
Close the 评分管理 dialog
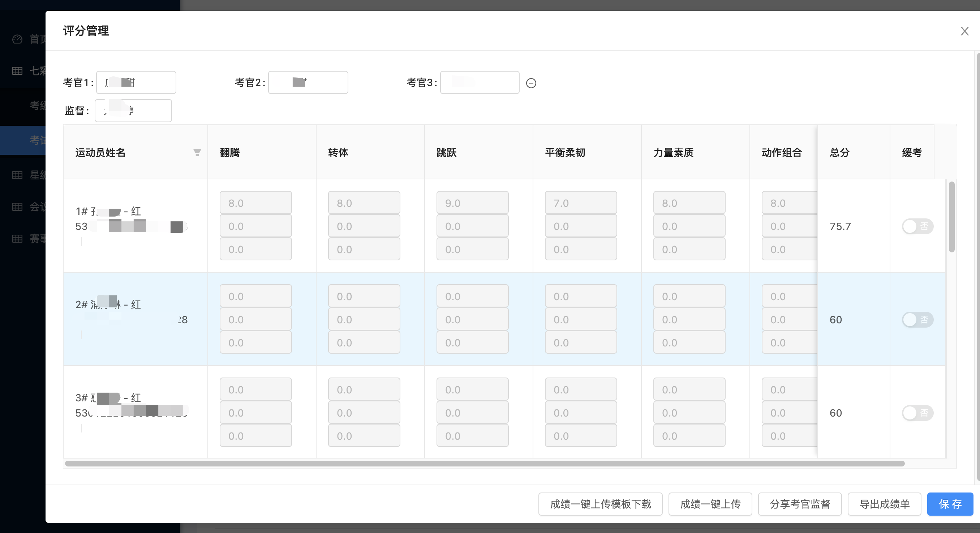[964, 31]
